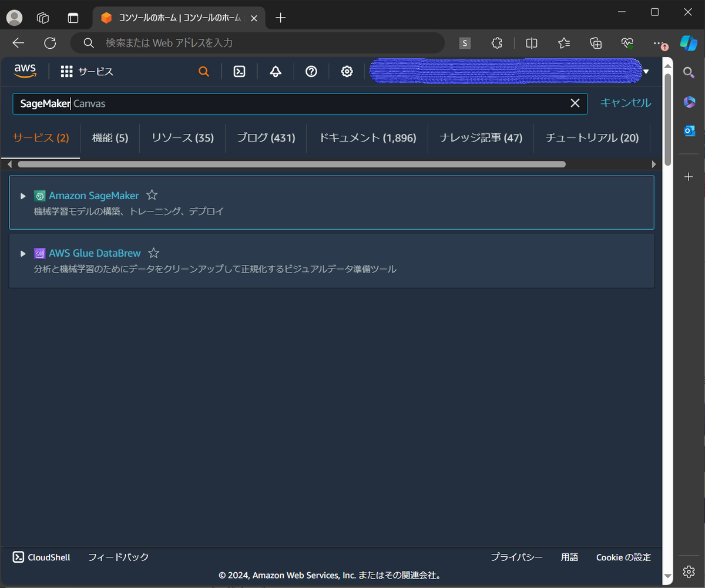Click the S extension icon
This screenshot has height=588, width=705.
coord(465,43)
